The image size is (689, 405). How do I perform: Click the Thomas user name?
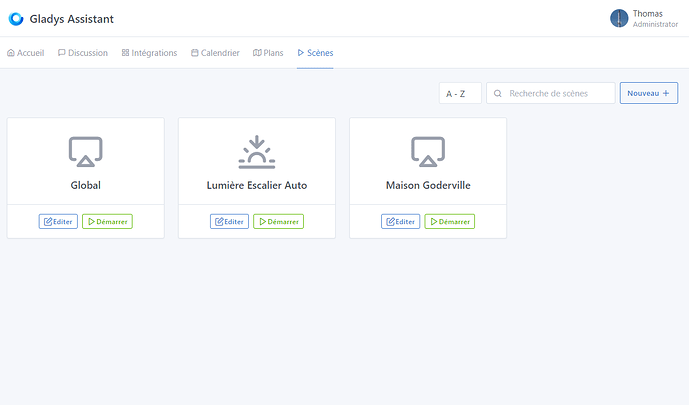pyautogui.click(x=647, y=14)
